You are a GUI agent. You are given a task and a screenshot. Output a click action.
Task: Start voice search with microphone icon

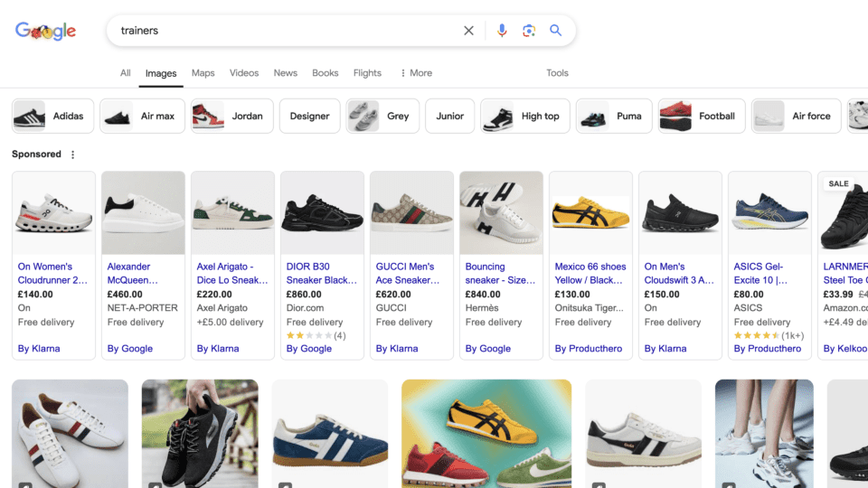click(502, 31)
